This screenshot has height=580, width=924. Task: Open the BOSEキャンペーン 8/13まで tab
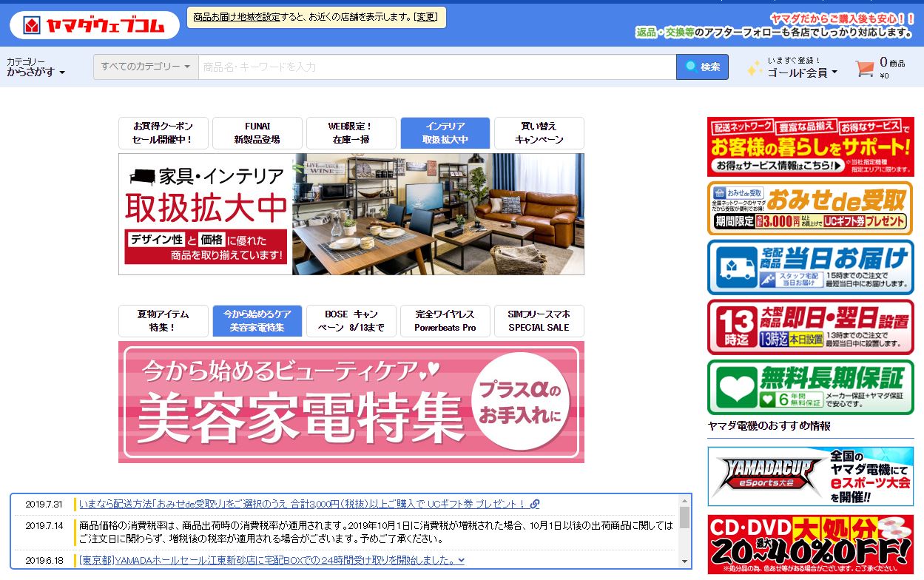pos(351,320)
